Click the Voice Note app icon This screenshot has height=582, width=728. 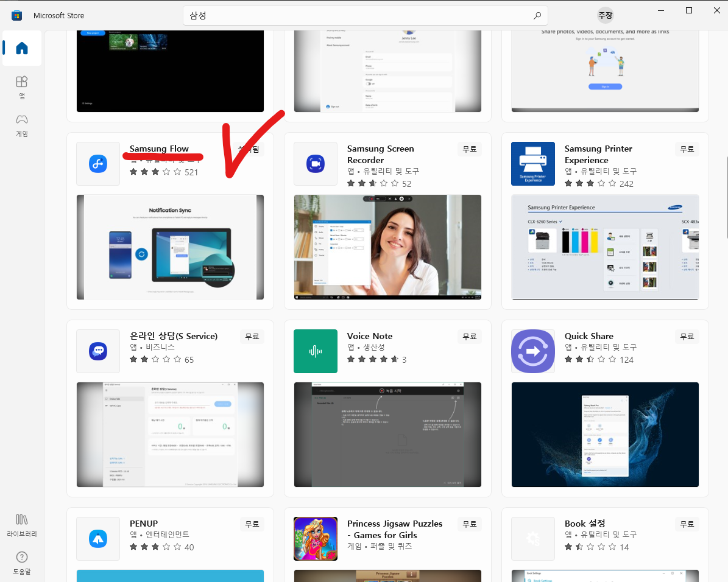coord(315,351)
